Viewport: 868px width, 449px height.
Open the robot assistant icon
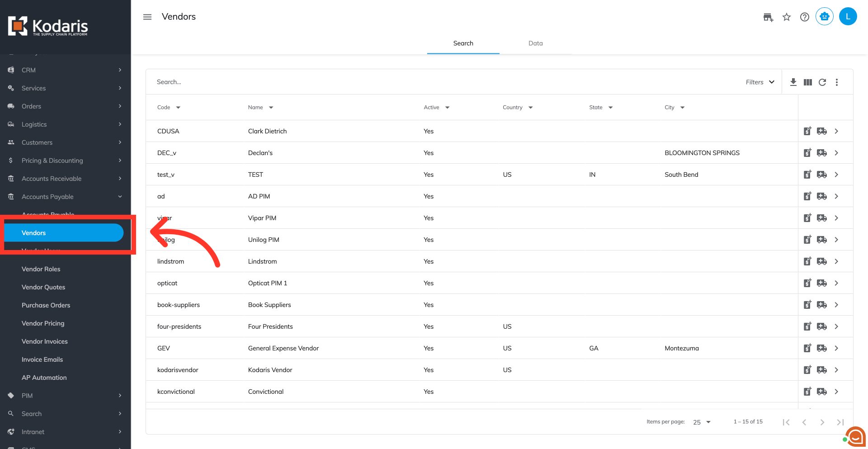pyautogui.click(x=825, y=17)
